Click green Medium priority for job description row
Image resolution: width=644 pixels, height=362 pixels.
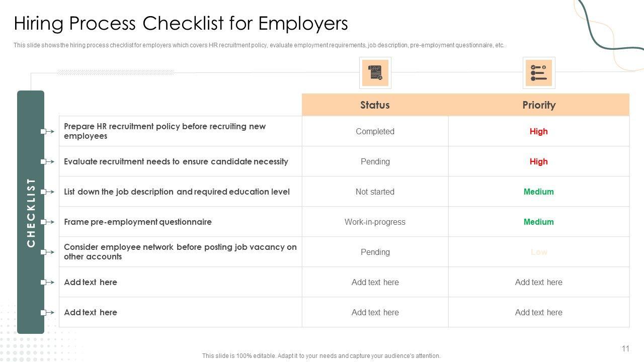[x=538, y=192]
